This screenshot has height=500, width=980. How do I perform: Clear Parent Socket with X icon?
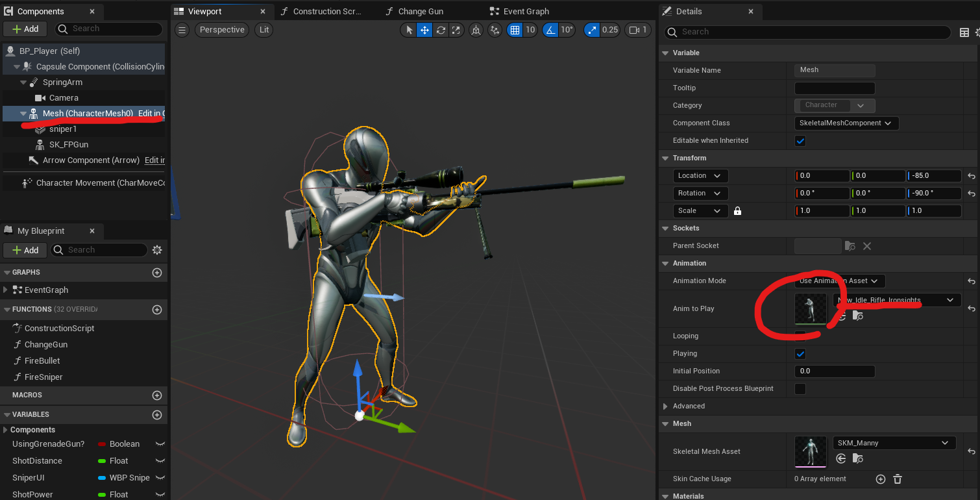866,246
